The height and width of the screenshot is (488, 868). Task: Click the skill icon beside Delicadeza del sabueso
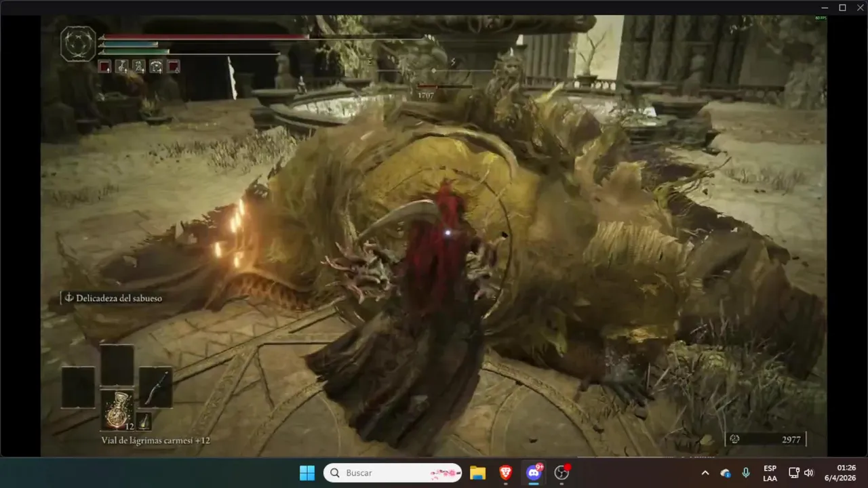point(68,298)
